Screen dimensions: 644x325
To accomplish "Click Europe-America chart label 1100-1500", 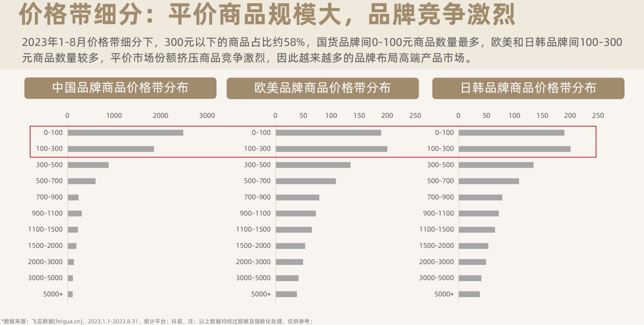I will 253,229.
